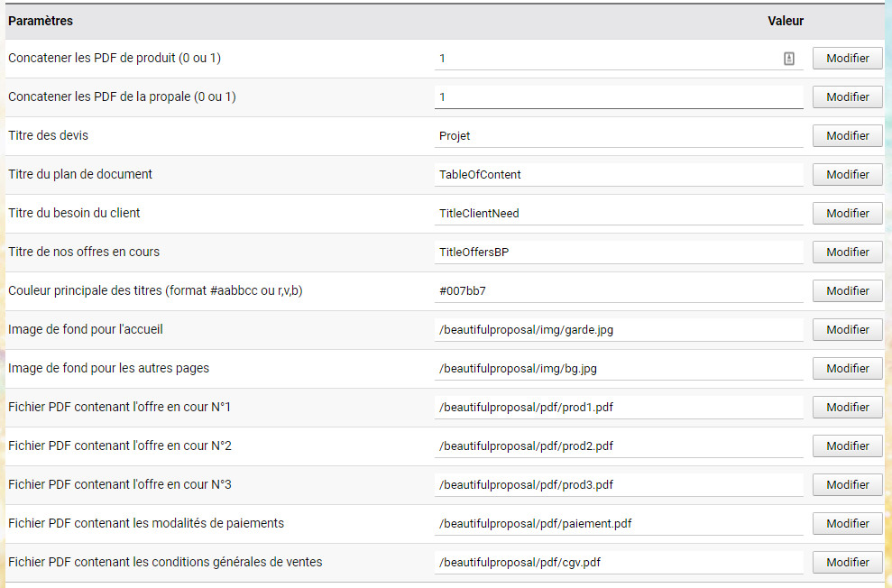This screenshot has height=588, width=892.
Task: Select label Concatener les PDF de la propale
Action: (122, 96)
